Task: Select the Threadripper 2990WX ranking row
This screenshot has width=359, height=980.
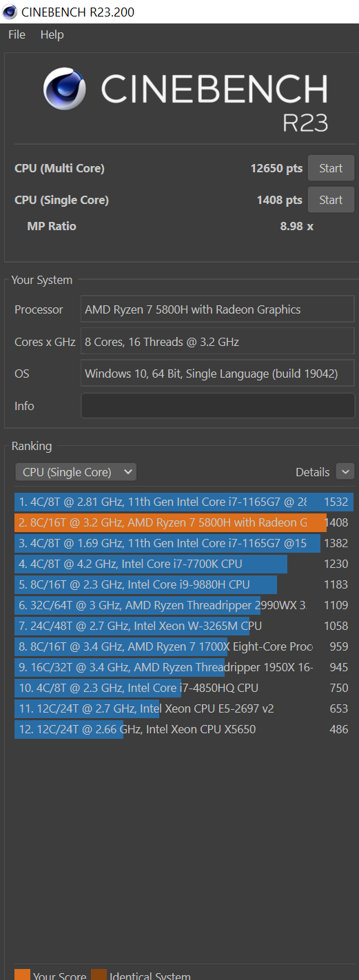Action: point(184,605)
